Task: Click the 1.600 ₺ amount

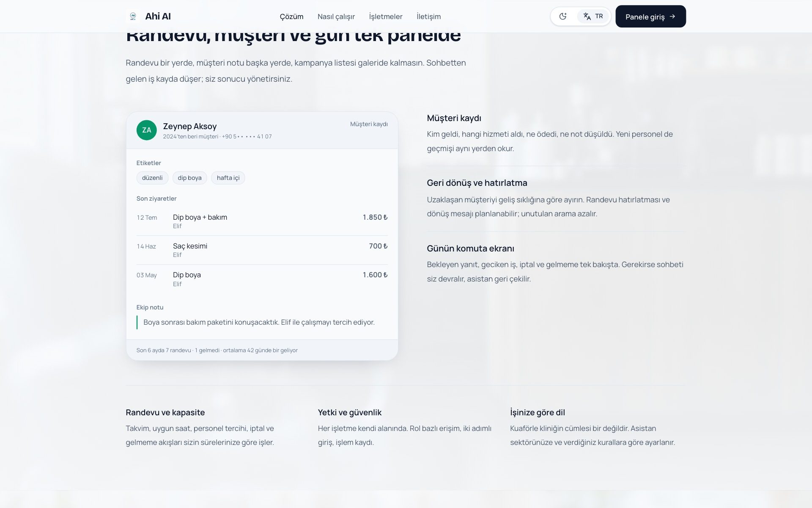Action: point(375,275)
